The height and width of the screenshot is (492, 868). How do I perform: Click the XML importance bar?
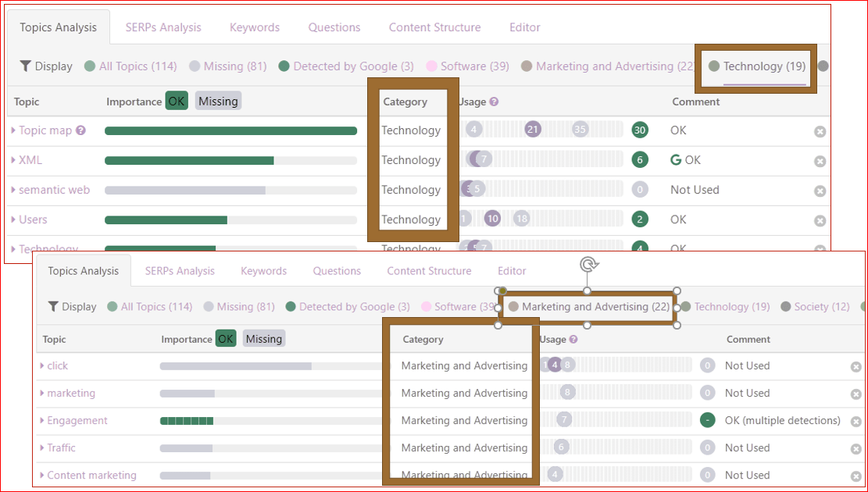click(x=230, y=161)
